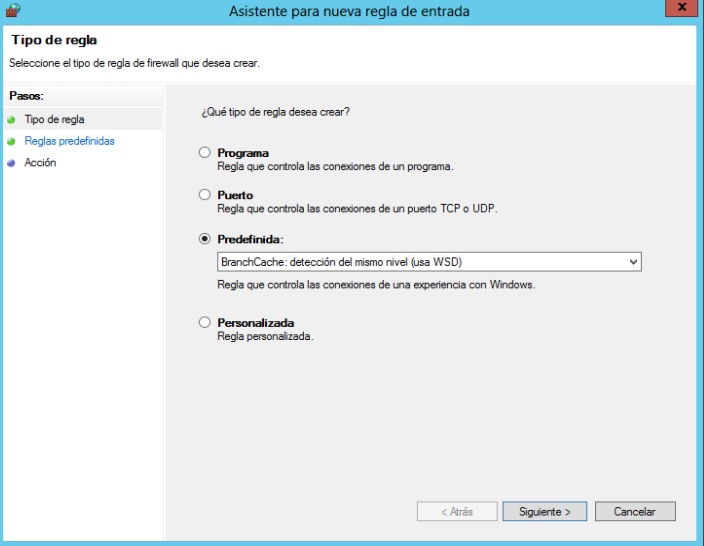Open the Reglas predefinidas step
The width and height of the screenshot is (704, 546).
tap(69, 142)
